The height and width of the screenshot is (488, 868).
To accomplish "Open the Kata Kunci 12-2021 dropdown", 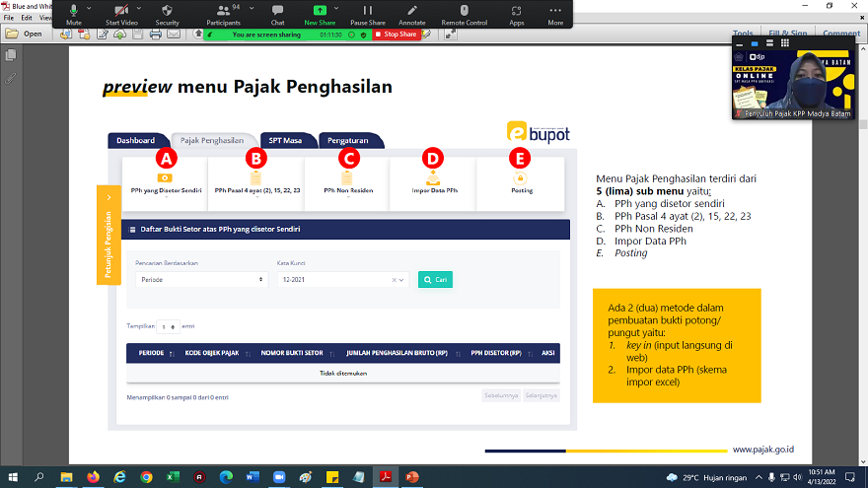I will point(341,280).
